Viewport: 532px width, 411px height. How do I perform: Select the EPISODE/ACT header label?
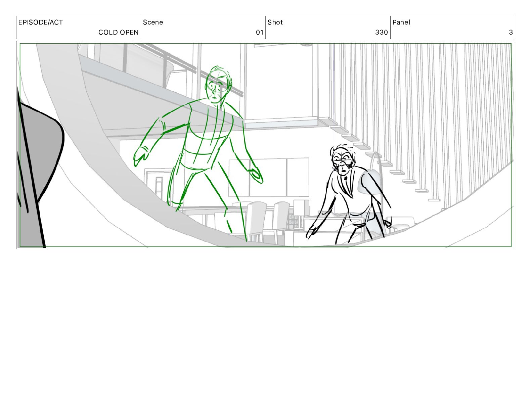point(40,22)
